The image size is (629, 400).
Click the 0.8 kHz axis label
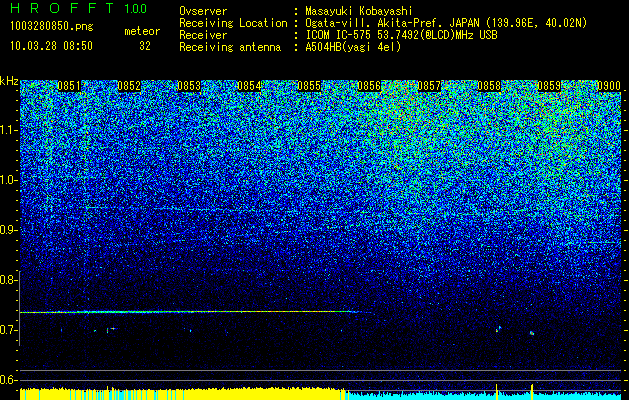pyautogui.click(x=7, y=280)
